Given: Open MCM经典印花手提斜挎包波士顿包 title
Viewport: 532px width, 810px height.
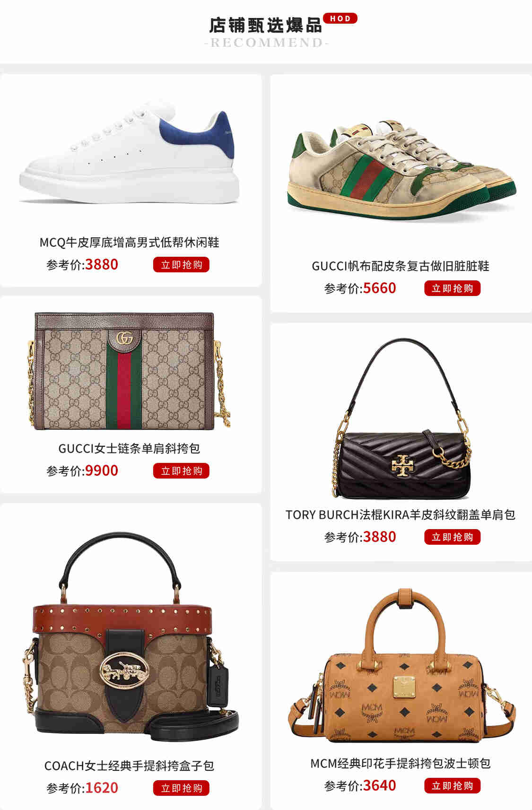Looking at the screenshot, I should [x=401, y=763].
